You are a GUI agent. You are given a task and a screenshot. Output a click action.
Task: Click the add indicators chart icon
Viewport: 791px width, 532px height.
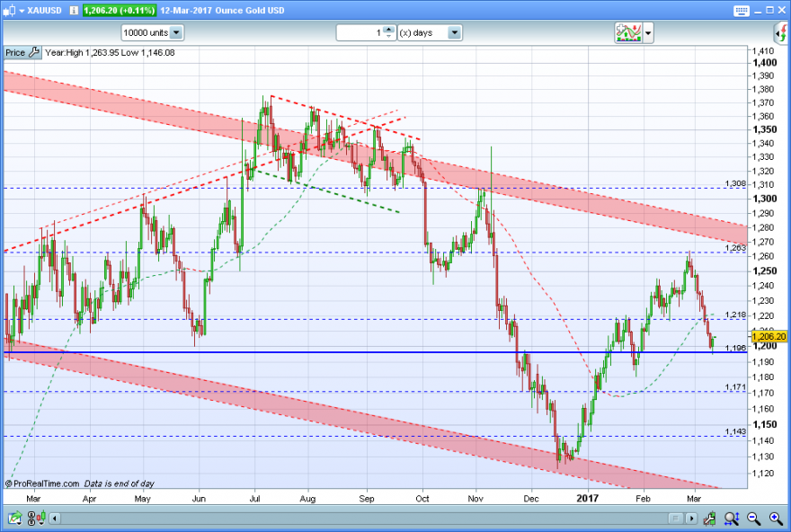point(628,32)
